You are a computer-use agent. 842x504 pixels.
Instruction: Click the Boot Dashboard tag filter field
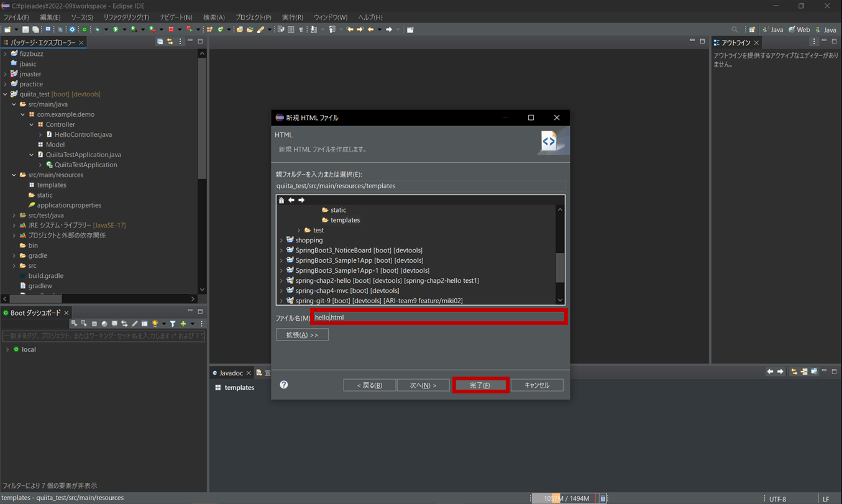(x=103, y=336)
